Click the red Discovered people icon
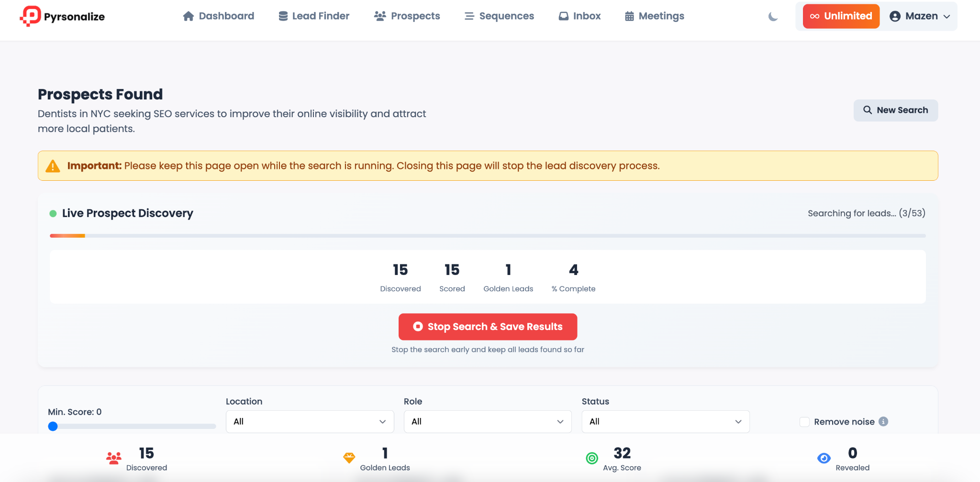980x482 pixels. click(114, 458)
